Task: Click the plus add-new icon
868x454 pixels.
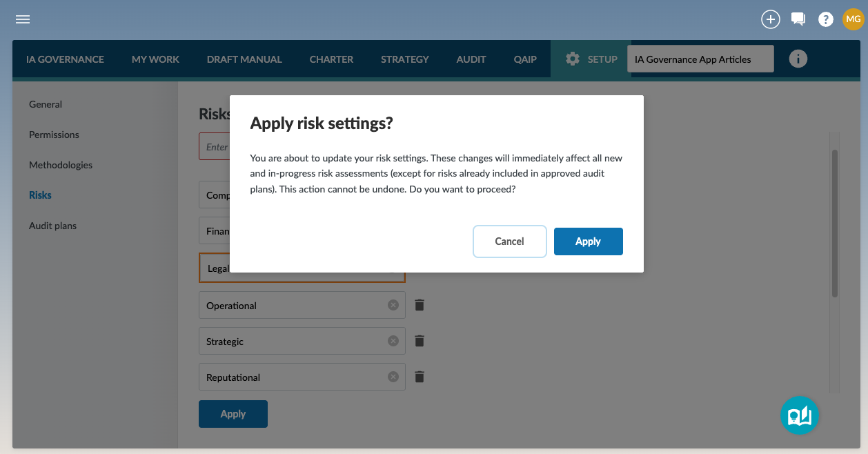Action: (770, 19)
